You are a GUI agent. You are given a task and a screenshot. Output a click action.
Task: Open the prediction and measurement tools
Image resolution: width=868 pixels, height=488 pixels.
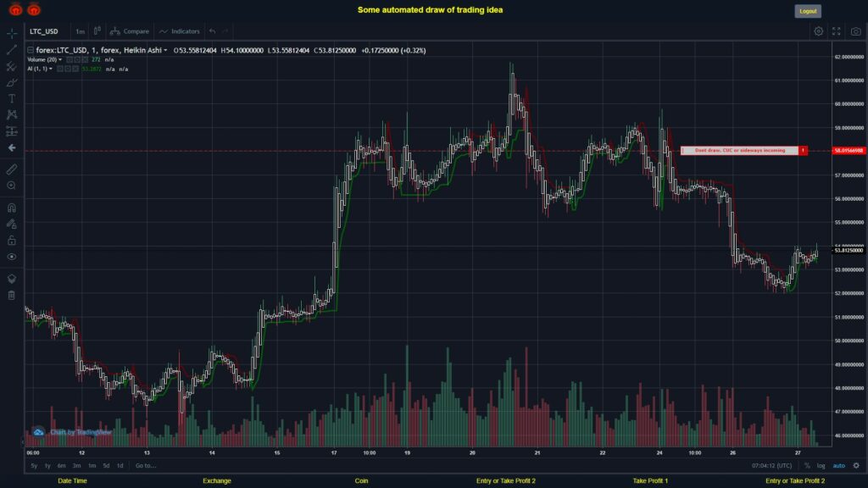(x=12, y=131)
